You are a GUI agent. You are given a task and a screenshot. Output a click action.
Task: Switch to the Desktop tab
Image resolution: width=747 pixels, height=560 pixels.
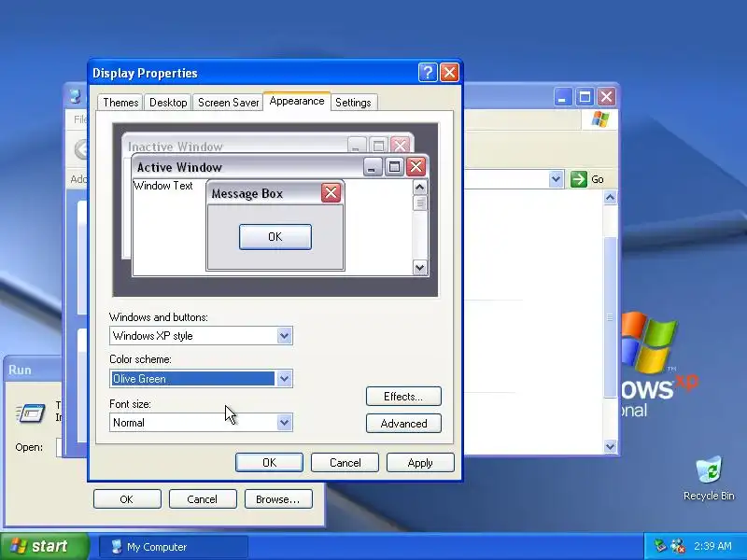pos(168,103)
